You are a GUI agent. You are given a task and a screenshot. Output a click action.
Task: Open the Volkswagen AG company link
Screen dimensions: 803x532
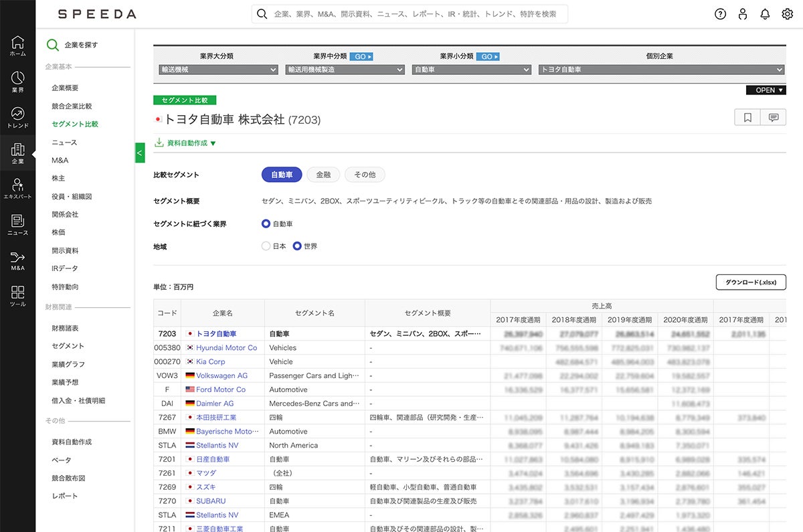point(221,375)
